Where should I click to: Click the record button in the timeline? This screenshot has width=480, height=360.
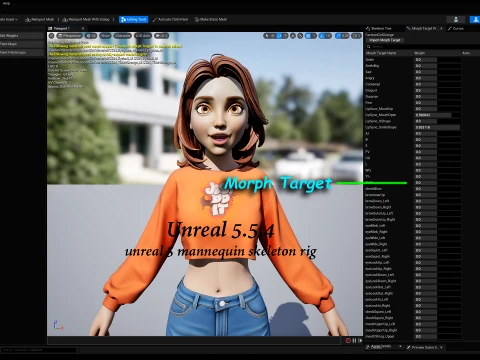point(348,340)
